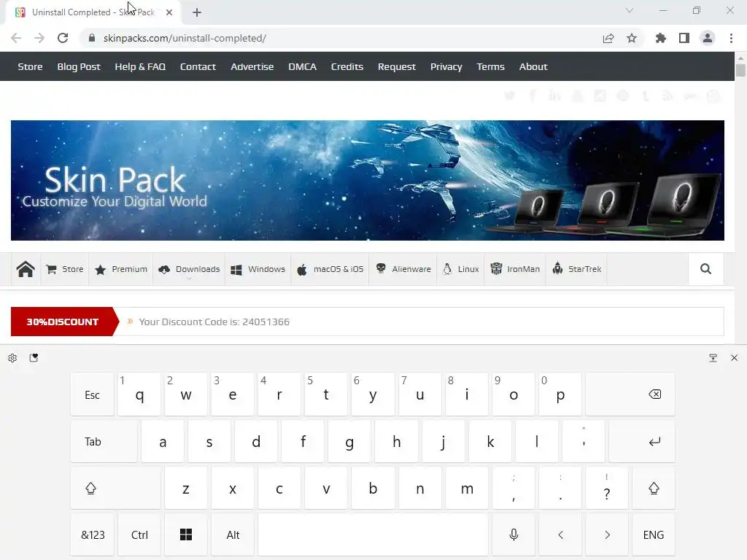Open a new browser tab
Image resolution: width=747 pixels, height=560 pixels.
197,12
